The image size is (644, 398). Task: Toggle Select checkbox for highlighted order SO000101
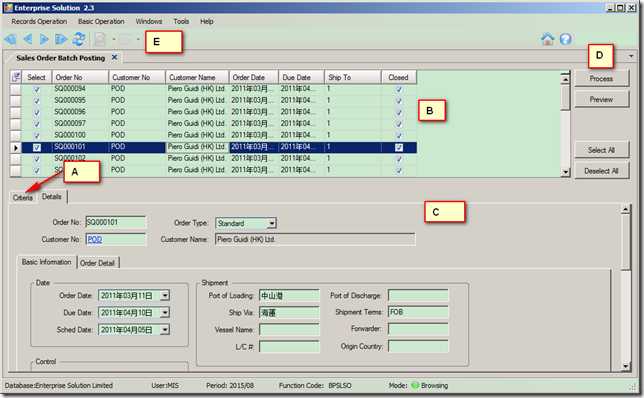[x=37, y=147]
